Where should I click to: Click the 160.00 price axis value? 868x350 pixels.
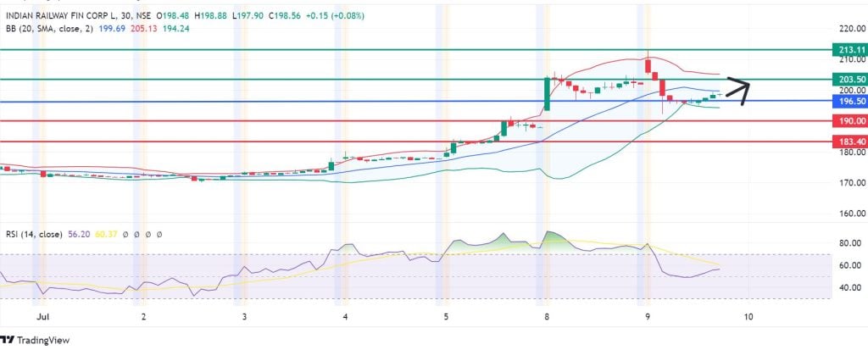(x=853, y=214)
